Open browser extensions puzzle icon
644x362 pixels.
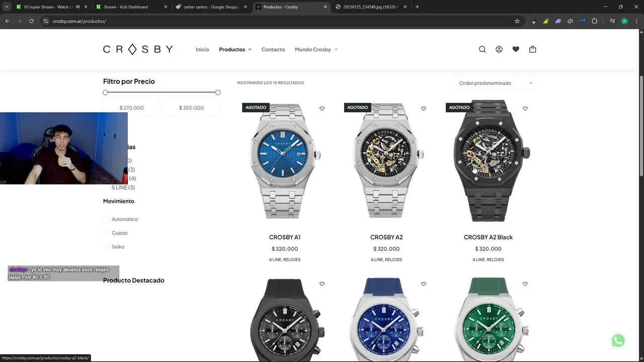pos(595,21)
